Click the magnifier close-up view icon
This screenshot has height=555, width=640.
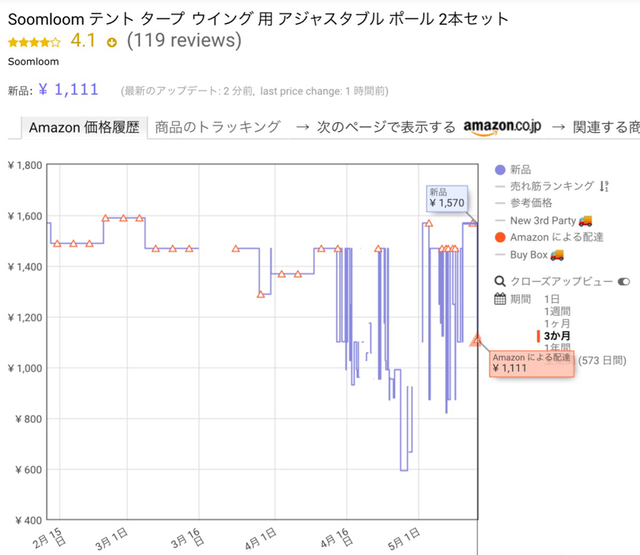pyautogui.click(x=500, y=281)
